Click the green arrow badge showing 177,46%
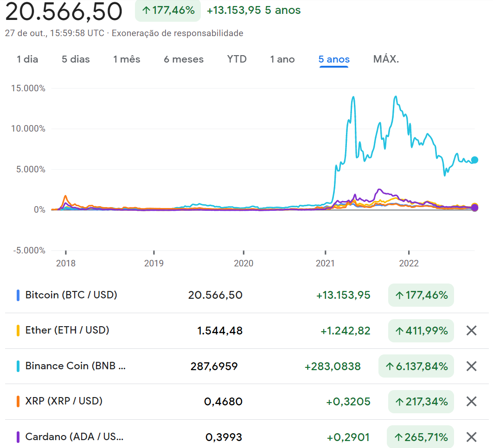This screenshot has width=493, height=448. point(167,11)
